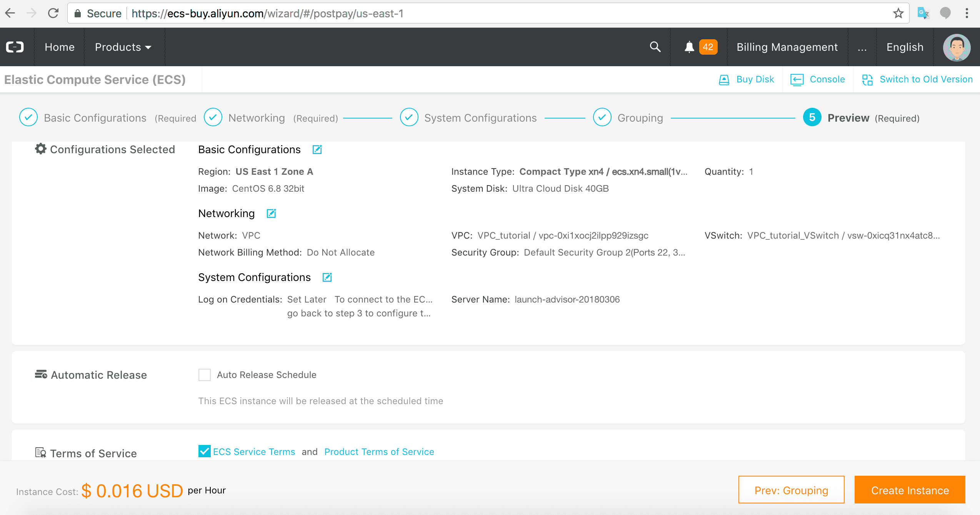Click US East 1 Zone A region

[x=274, y=172]
